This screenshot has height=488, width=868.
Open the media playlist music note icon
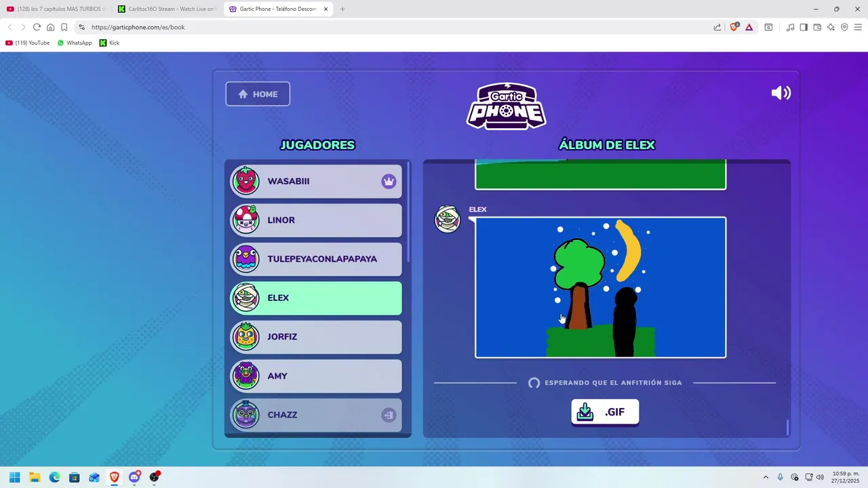(x=790, y=27)
